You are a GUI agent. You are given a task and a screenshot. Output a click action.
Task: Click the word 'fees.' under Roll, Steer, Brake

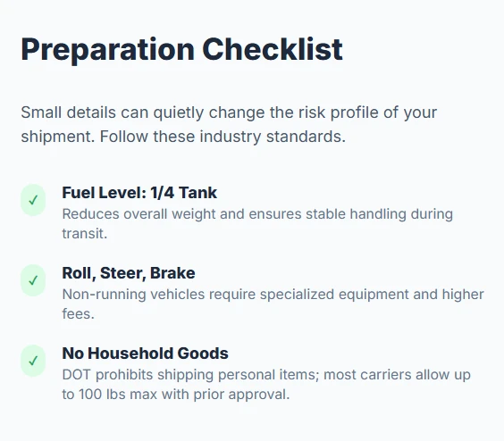[x=78, y=314]
